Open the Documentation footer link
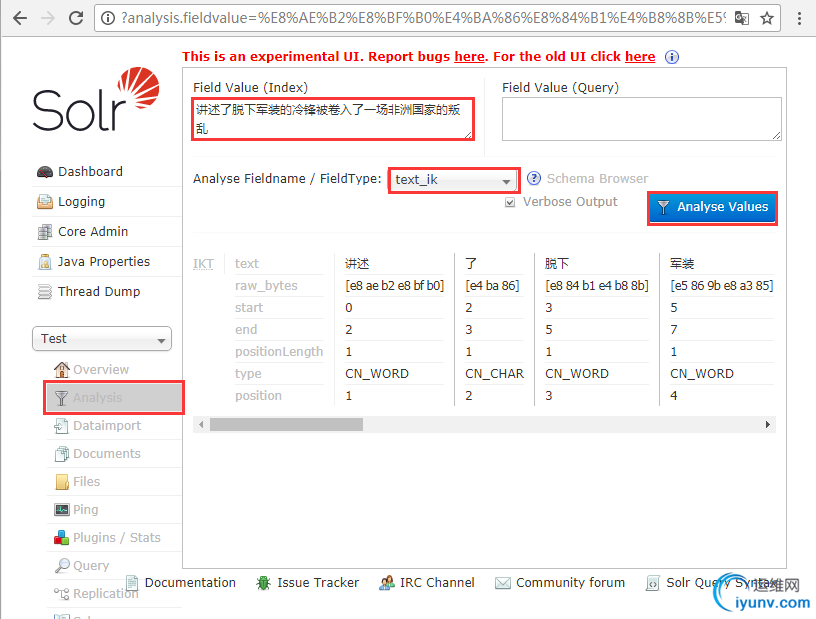This screenshot has width=816, height=619. 190,583
